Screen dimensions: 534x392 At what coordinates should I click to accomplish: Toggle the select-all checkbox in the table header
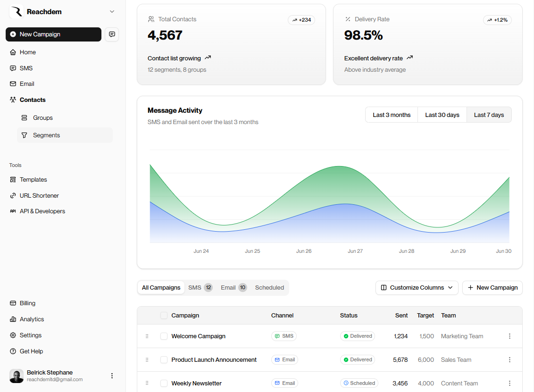coord(164,315)
